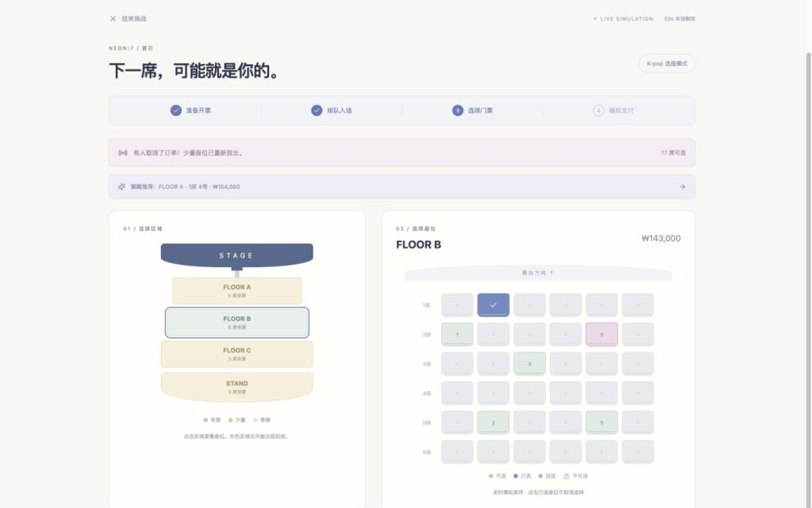Click the X icon to end the challenge
Viewport: 812px width, 508px height.
point(113,19)
